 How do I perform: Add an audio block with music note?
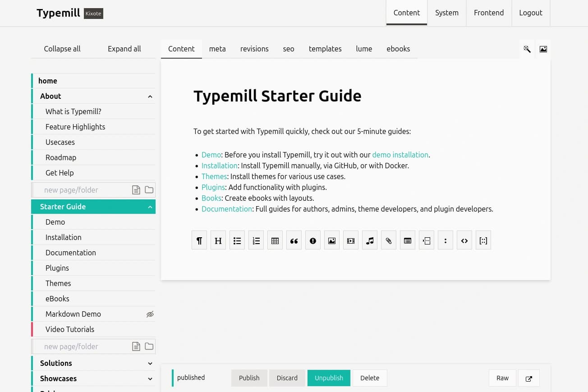tap(370, 241)
